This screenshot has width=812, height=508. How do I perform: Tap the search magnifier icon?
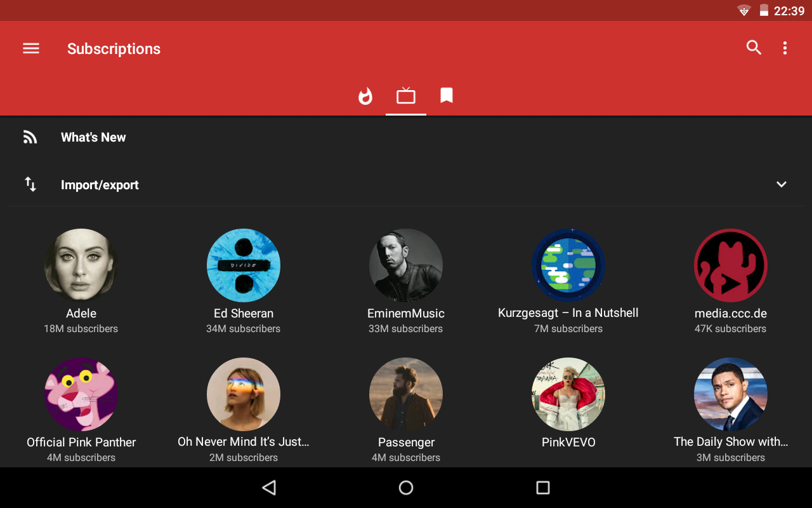coord(754,48)
